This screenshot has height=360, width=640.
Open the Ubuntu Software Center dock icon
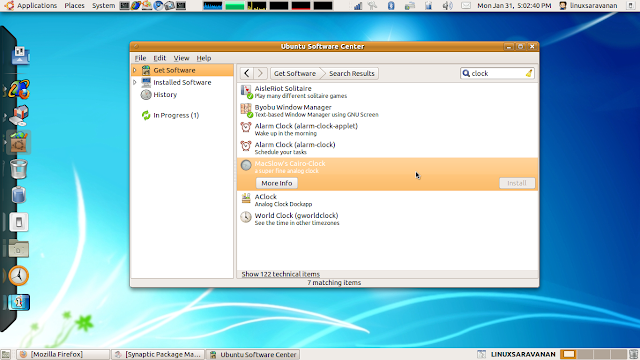tap(19, 142)
